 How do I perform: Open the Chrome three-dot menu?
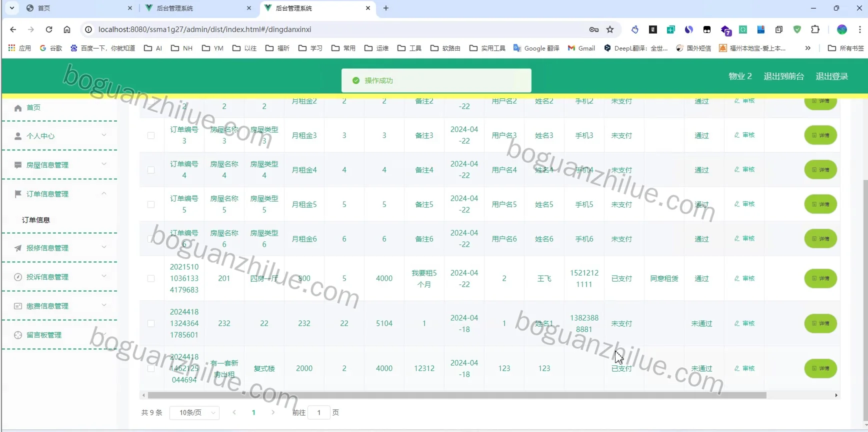(859, 29)
